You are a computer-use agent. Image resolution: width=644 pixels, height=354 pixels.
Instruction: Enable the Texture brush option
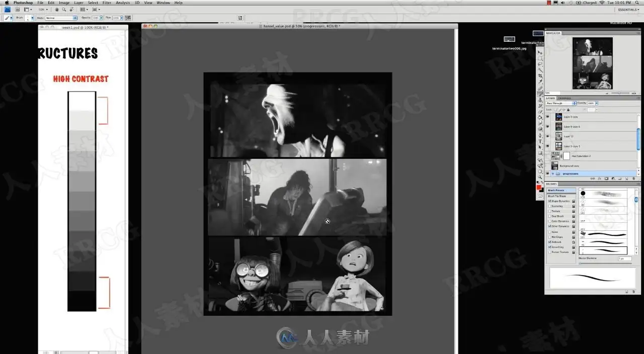coord(549,211)
